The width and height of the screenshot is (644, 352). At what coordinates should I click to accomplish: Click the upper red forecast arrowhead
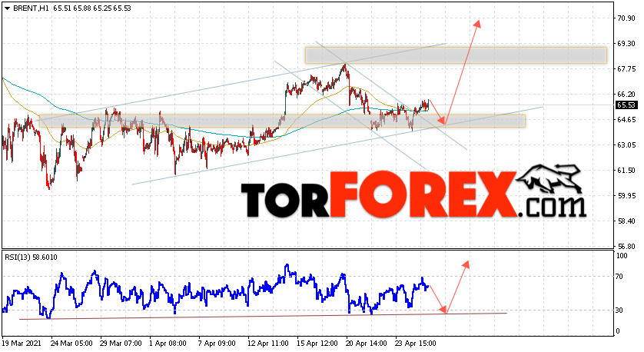point(477,24)
